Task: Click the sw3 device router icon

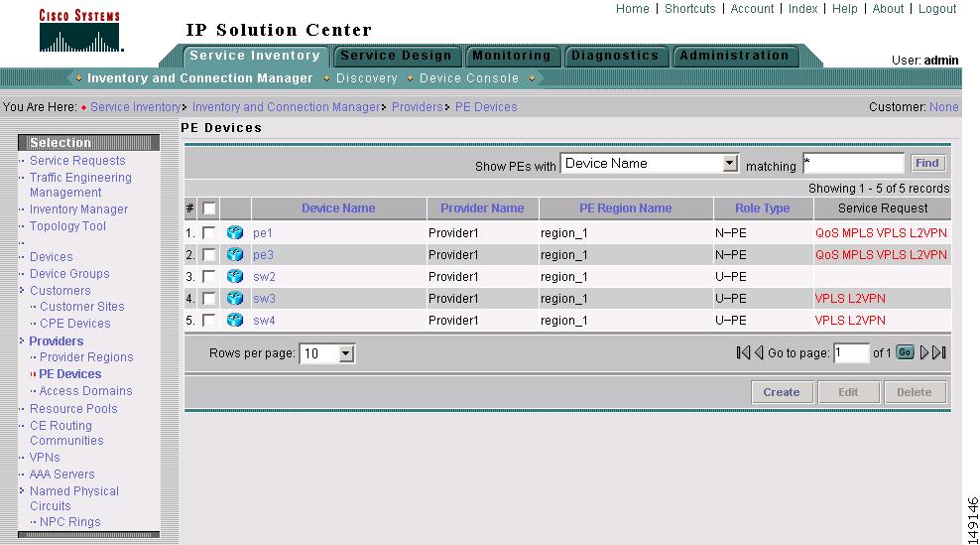Action: pos(235,299)
